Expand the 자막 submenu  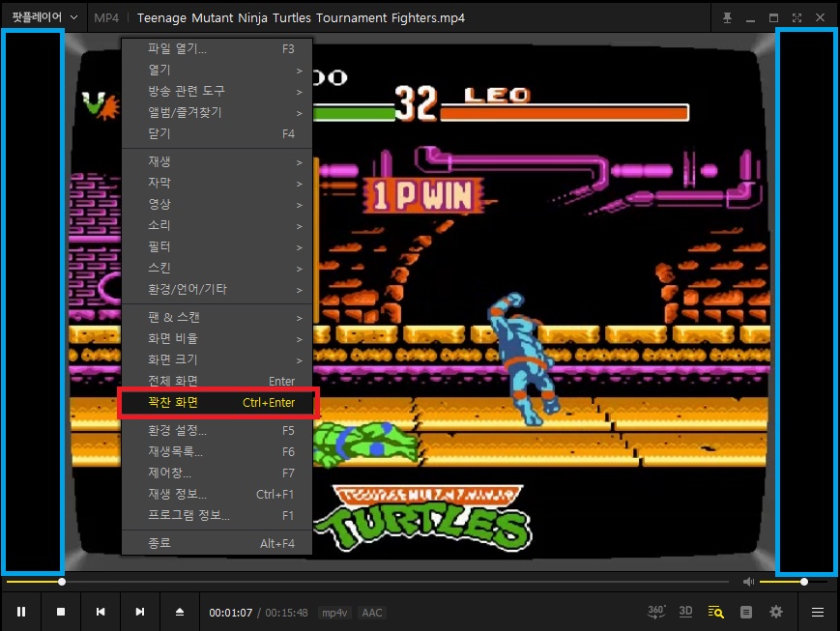tap(217, 184)
